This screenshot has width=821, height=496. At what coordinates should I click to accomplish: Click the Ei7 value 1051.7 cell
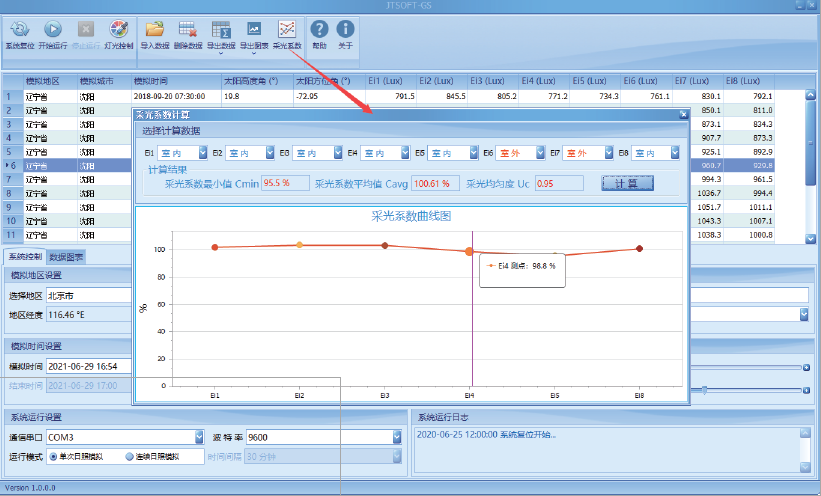[707, 207]
